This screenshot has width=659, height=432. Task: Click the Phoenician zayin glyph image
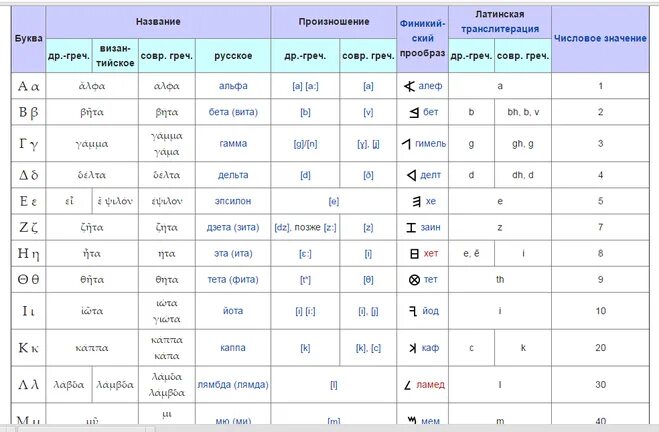point(411,228)
